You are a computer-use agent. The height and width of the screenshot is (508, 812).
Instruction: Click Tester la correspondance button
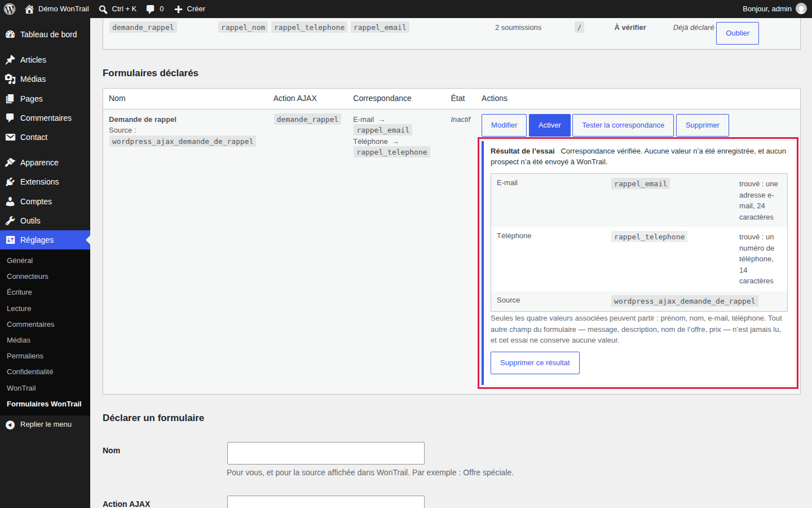[x=623, y=125]
